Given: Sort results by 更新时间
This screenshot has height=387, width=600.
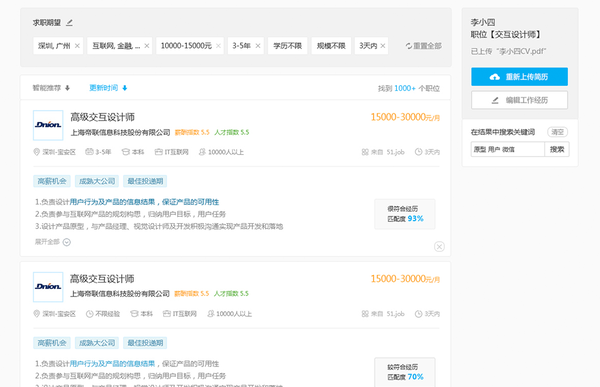Looking at the screenshot, I should pyautogui.click(x=103, y=88).
